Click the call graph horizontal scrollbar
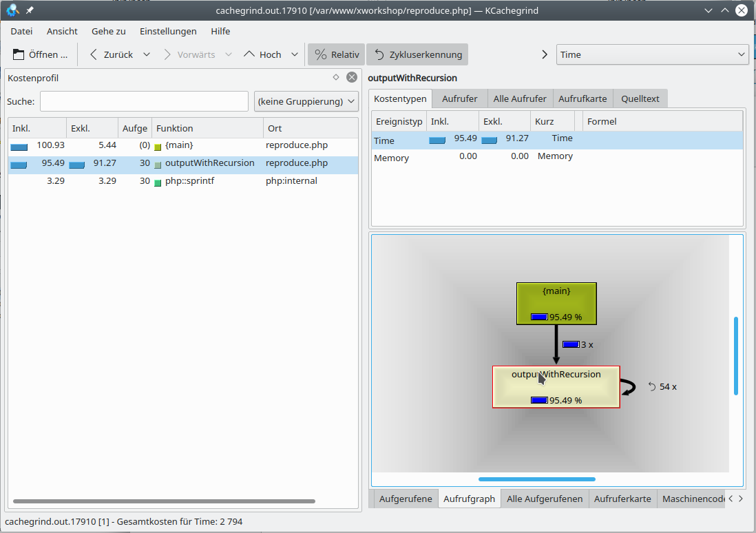The height and width of the screenshot is (533, 756). pos(536,479)
